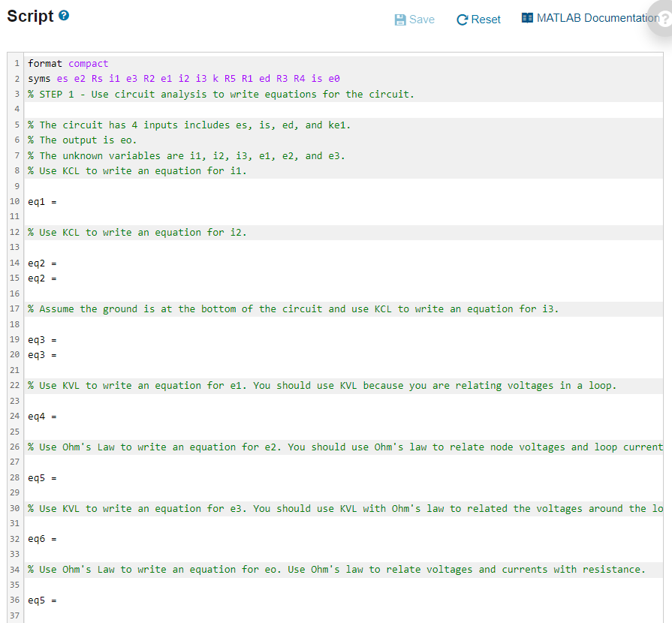Viewport: 672px width, 623px height.
Task: Click the floating help bubble at top right
Action: click(662, 19)
